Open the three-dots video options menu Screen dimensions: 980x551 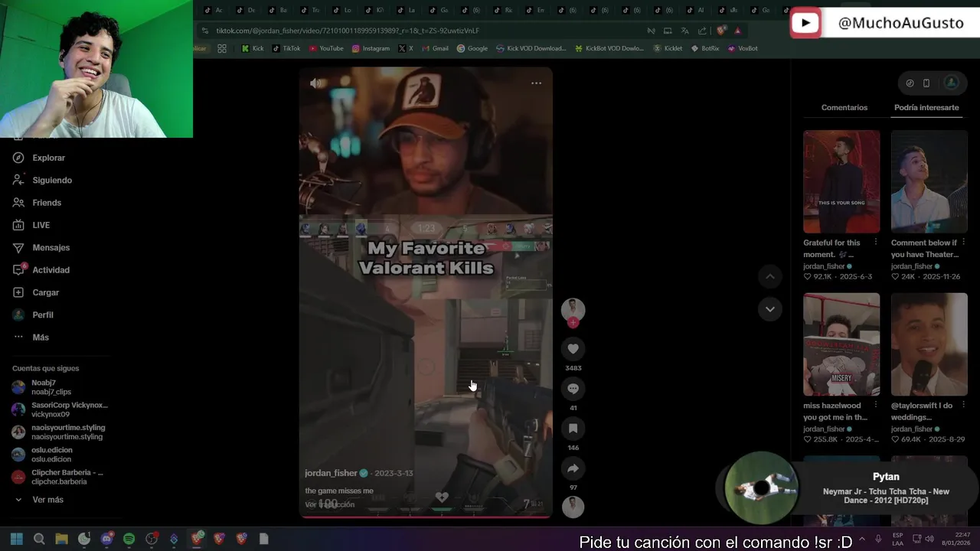click(536, 83)
